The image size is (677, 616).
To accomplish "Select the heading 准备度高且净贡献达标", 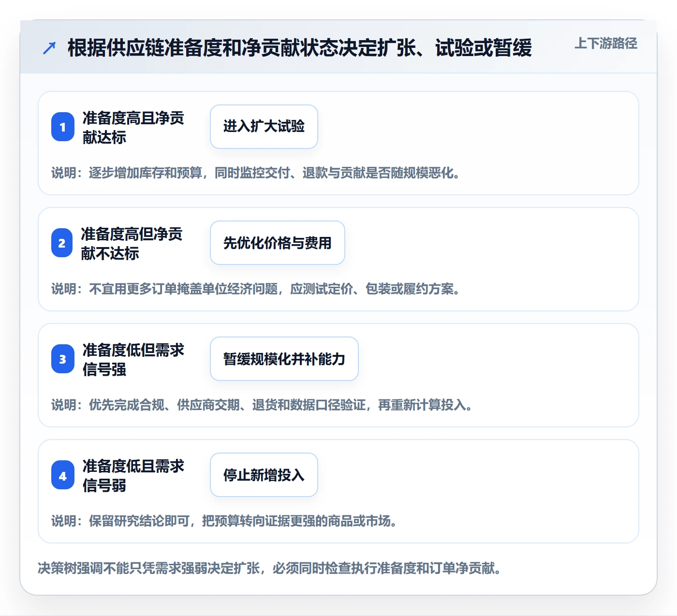I will click(133, 127).
